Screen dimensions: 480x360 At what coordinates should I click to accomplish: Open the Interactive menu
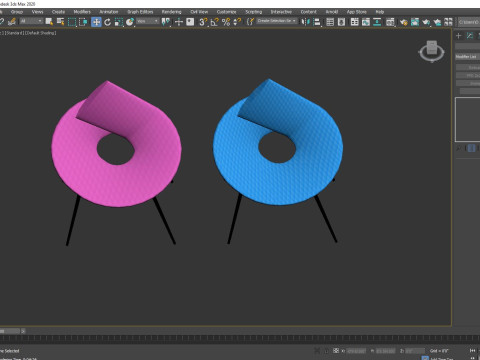click(x=281, y=12)
